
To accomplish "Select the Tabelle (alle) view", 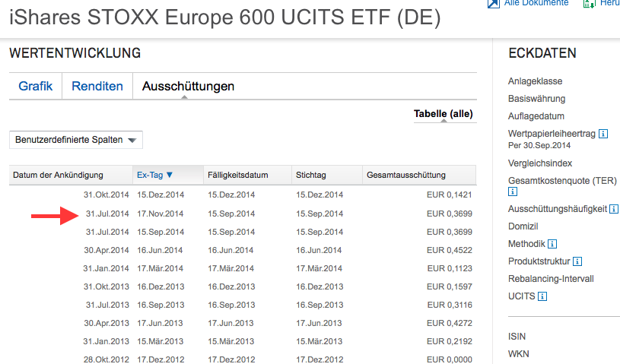I will pos(444,114).
